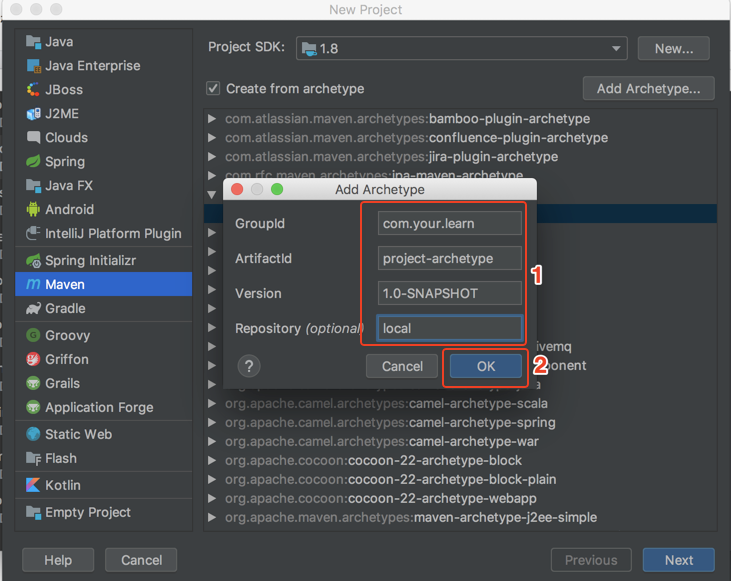
Task: Click the Help button
Action: pos(58,560)
